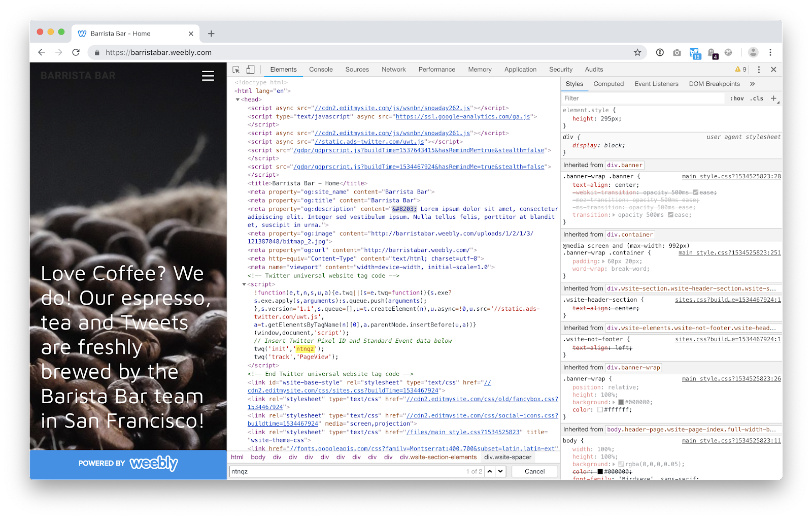Close the DevTools panel

(x=773, y=70)
